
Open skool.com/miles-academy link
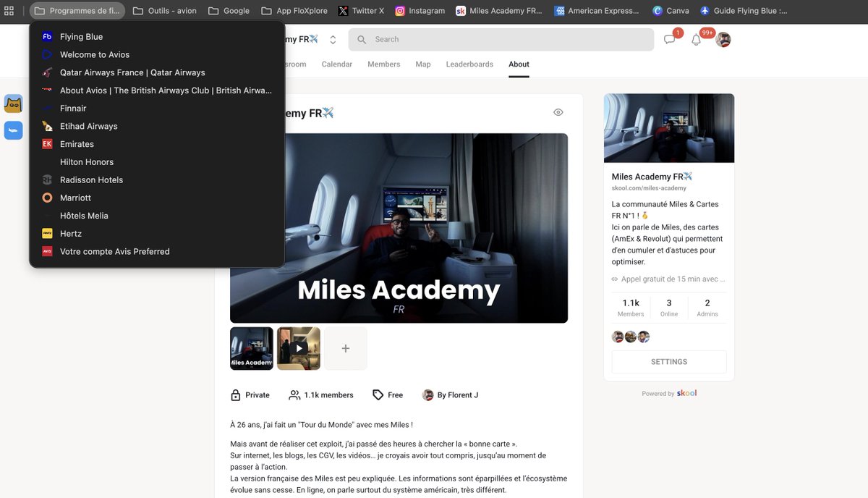coord(649,188)
